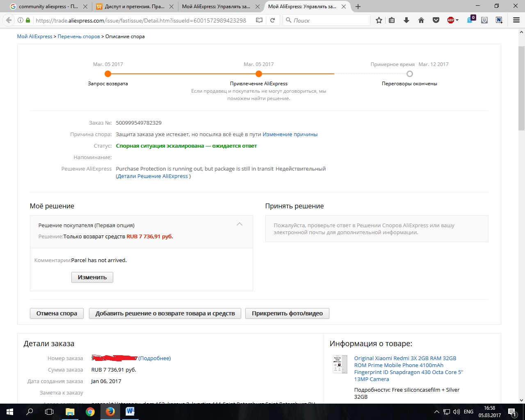Open a new browser tab
Screen dimensions: 525x420
(x=358, y=7)
